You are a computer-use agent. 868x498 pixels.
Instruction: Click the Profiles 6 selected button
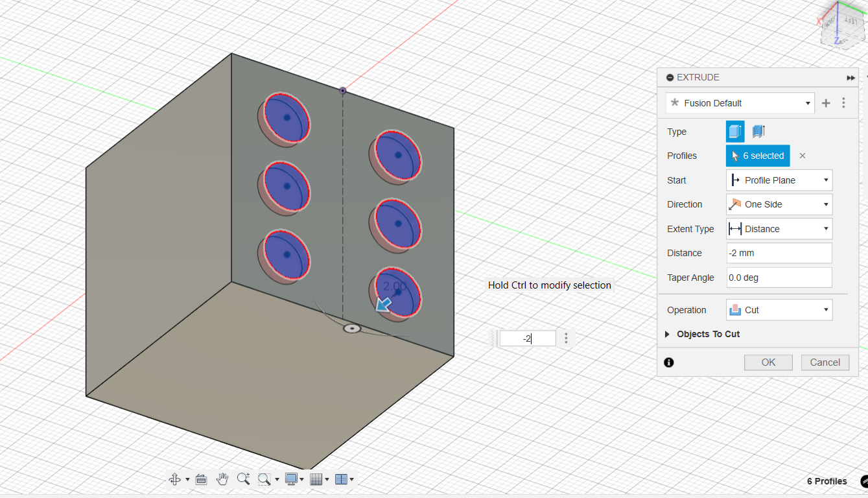point(758,156)
